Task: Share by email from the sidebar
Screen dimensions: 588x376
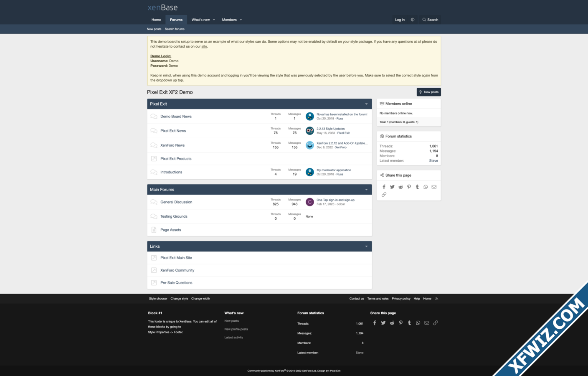Action: pos(434,187)
